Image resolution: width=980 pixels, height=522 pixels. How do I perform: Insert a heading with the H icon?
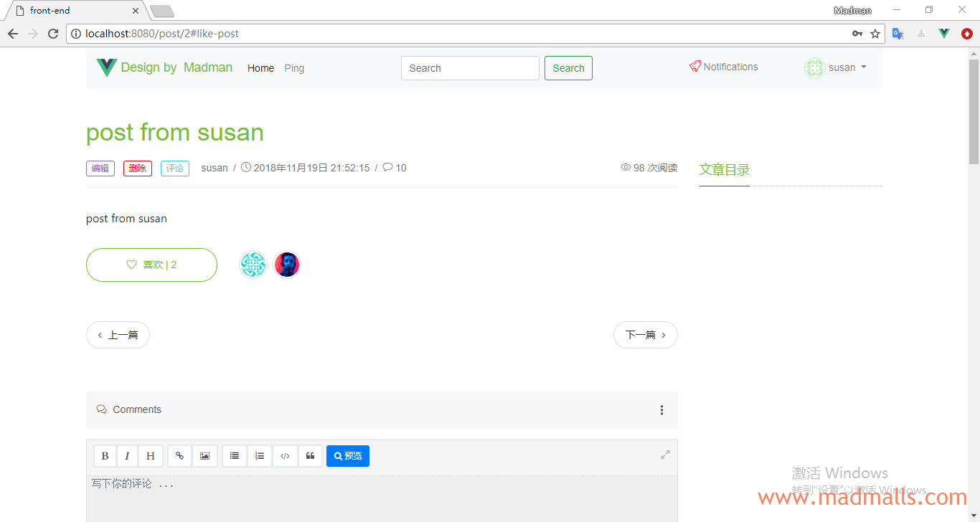(150, 456)
